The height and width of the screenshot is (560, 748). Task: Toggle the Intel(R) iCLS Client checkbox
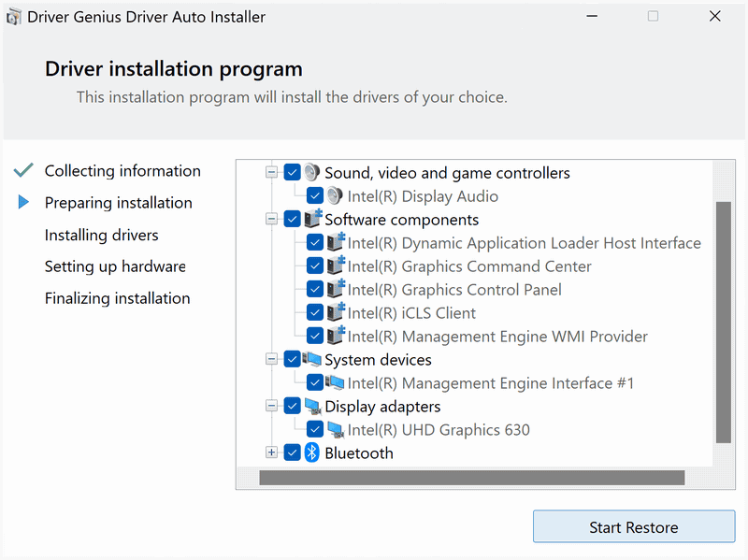pos(315,312)
